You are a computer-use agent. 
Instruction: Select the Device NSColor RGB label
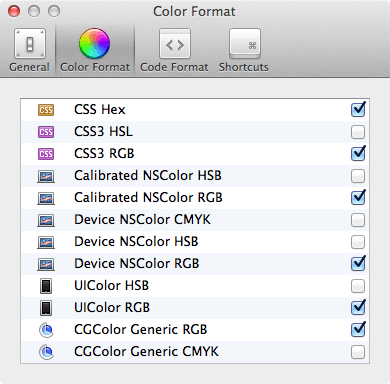[137, 264]
